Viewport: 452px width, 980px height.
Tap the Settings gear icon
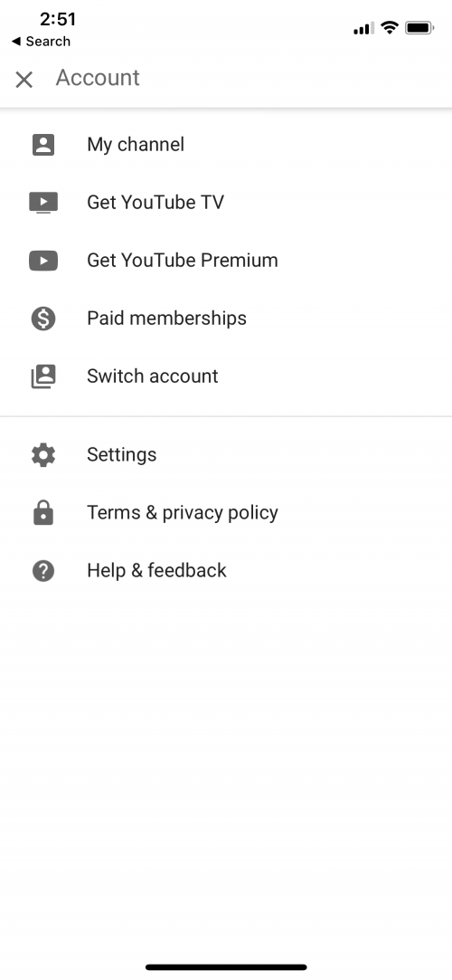click(43, 455)
